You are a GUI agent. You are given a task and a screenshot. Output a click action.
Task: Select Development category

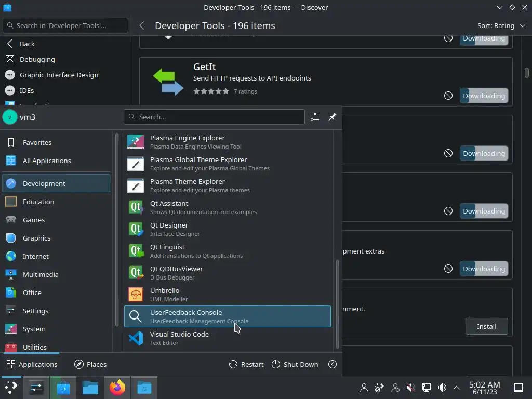[x=56, y=183]
